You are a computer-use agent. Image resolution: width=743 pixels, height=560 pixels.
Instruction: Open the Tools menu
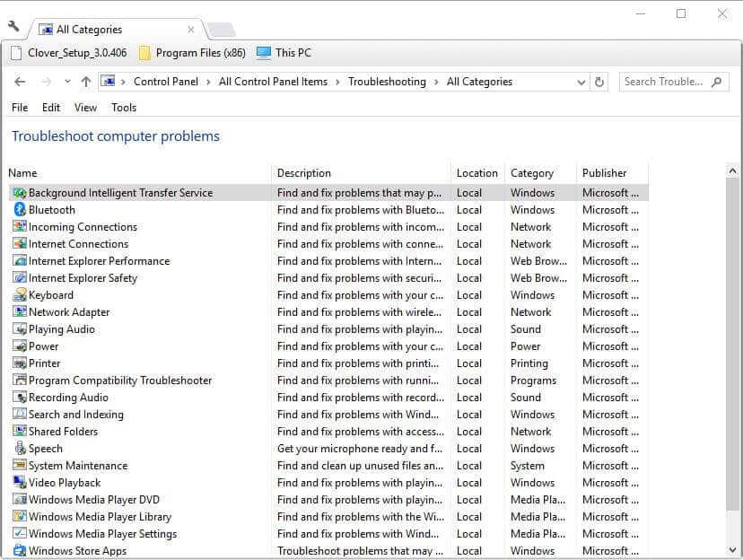click(x=123, y=108)
